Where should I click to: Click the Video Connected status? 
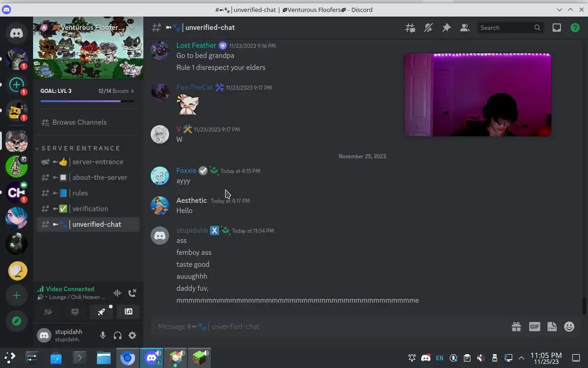coord(70,289)
